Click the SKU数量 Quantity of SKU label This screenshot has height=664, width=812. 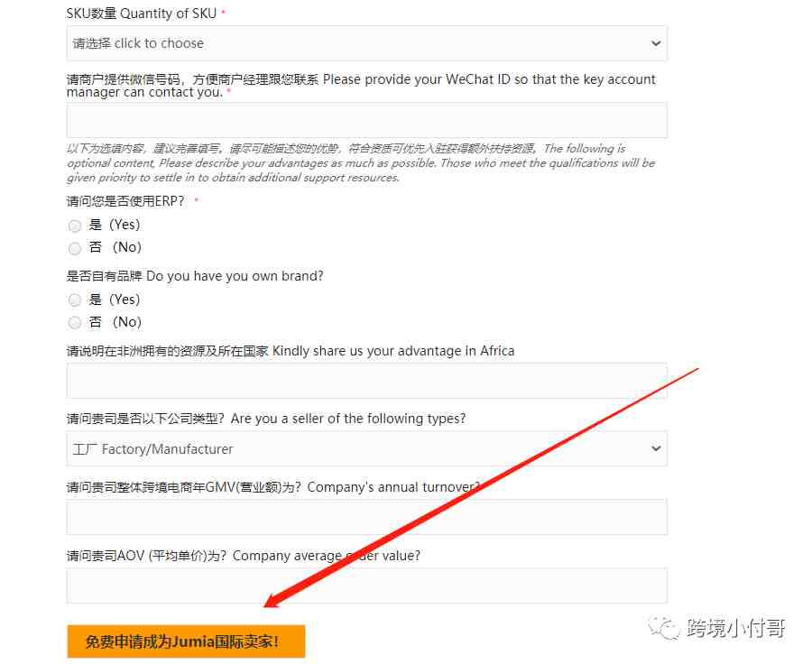[142, 14]
